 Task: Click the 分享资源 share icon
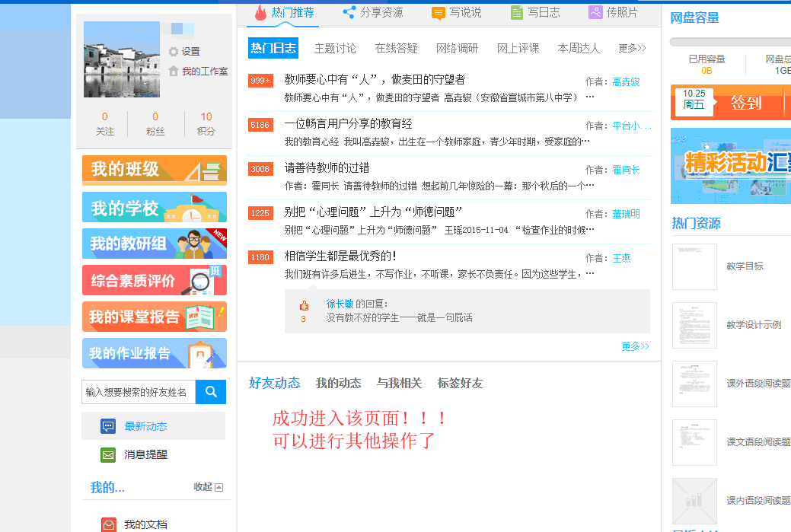(x=349, y=12)
